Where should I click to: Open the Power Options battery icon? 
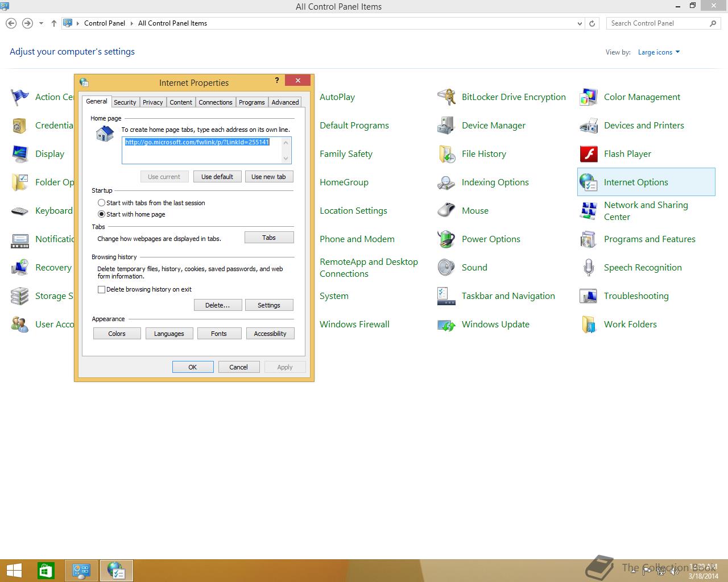pos(446,239)
